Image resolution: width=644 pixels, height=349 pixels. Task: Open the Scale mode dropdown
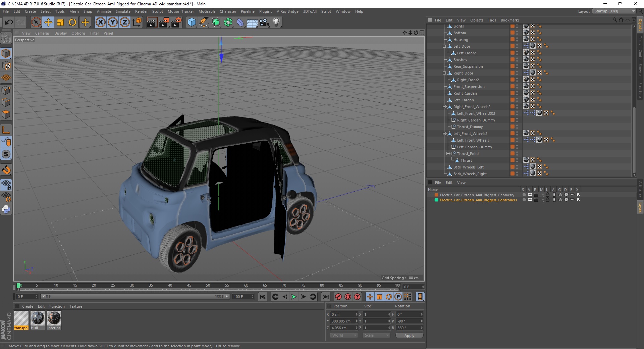[x=376, y=335]
